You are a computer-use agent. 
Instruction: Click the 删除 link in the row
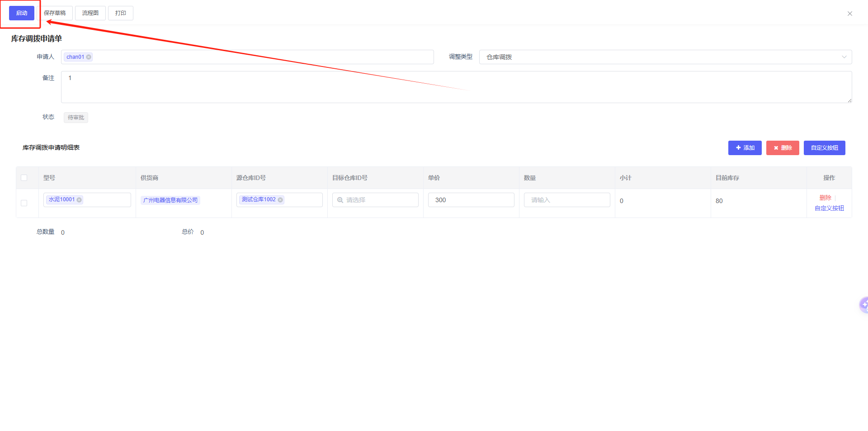825,198
